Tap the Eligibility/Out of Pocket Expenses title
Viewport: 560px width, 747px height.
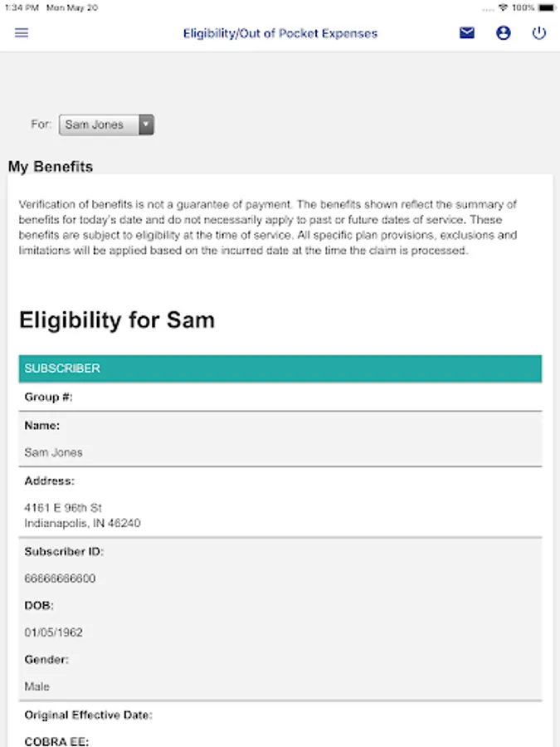click(x=280, y=34)
